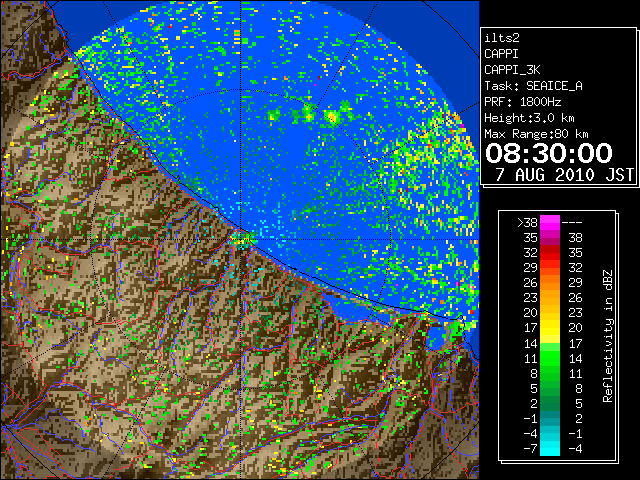Select the 'PRF: 1800Hz' text
This screenshot has height=480, width=640.
click(x=523, y=102)
